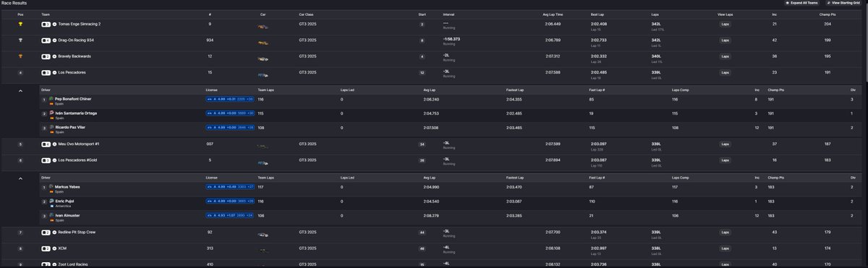
Task: Open Laps for Bravely Backwards
Action: coord(725,56)
